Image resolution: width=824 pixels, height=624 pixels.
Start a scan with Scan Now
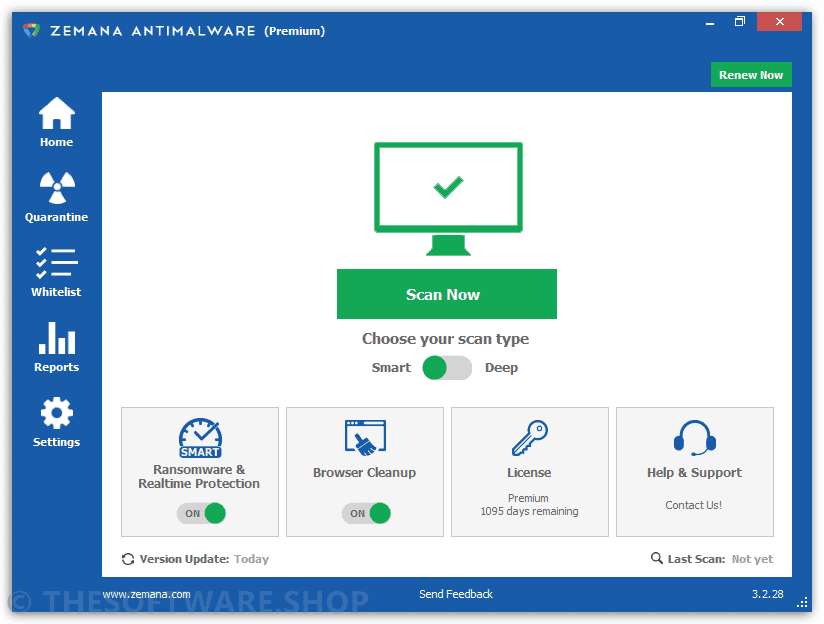pos(447,294)
